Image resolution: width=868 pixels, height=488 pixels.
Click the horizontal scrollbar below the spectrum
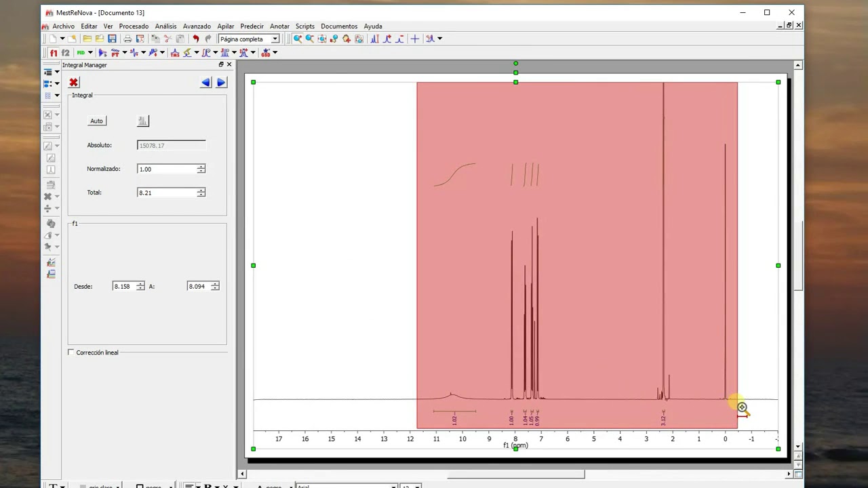click(516, 474)
